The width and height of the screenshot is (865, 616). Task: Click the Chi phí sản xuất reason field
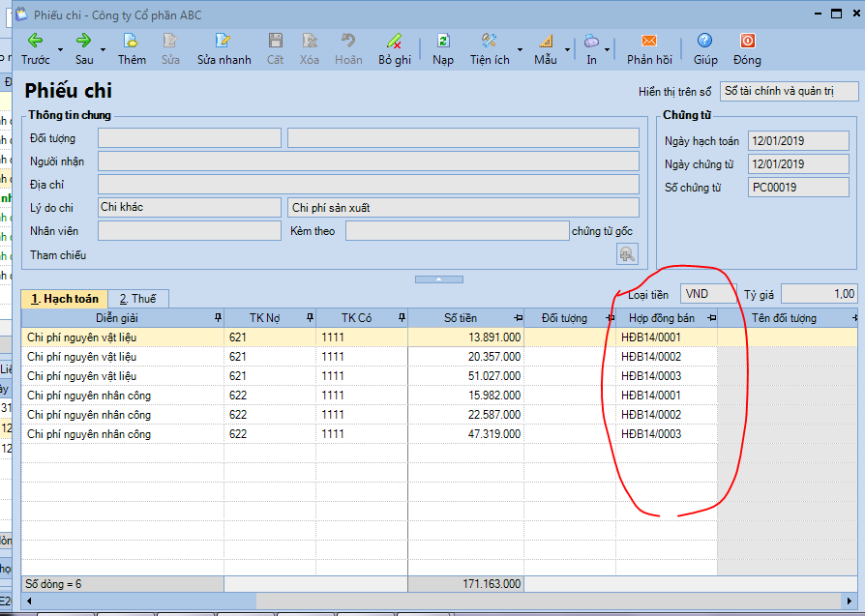pyautogui.click(x=463, y=207)
